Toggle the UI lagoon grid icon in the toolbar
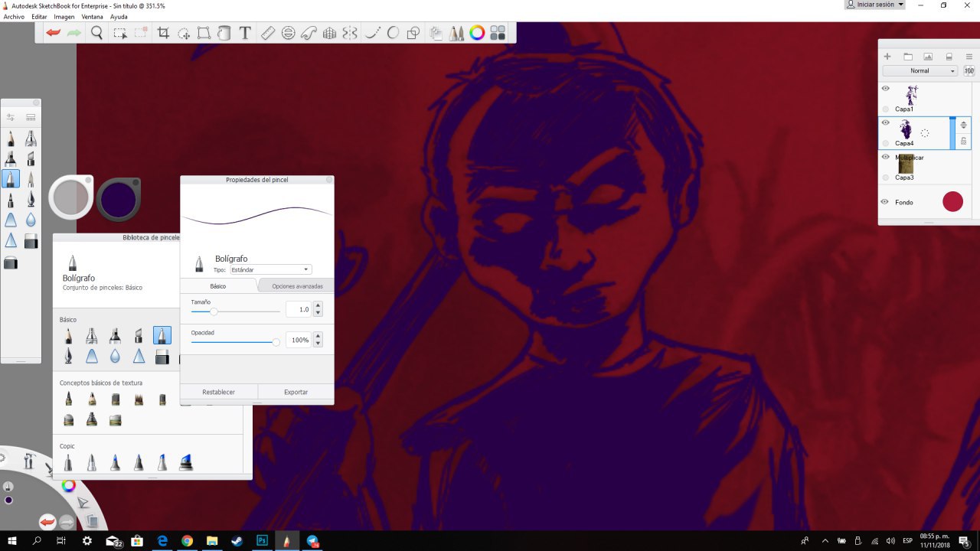 point(498,33)
